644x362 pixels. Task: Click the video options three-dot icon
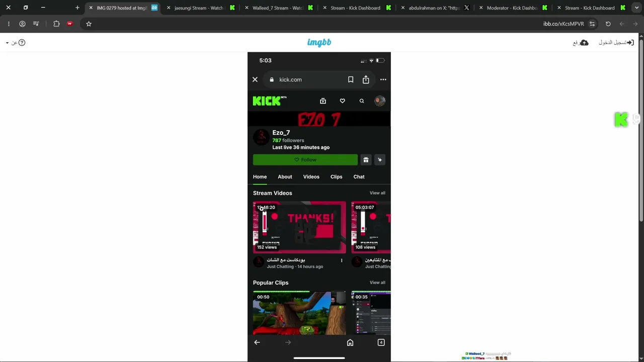point(342,260)
